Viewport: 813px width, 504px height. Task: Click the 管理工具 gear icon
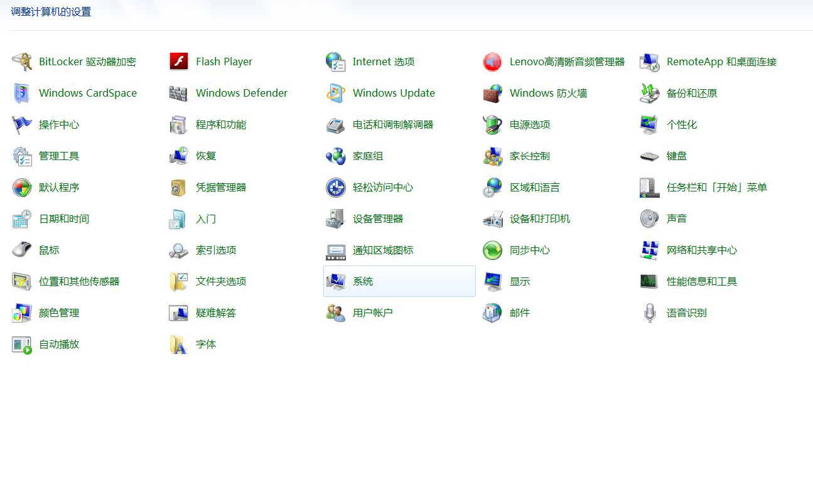(22, 156)
